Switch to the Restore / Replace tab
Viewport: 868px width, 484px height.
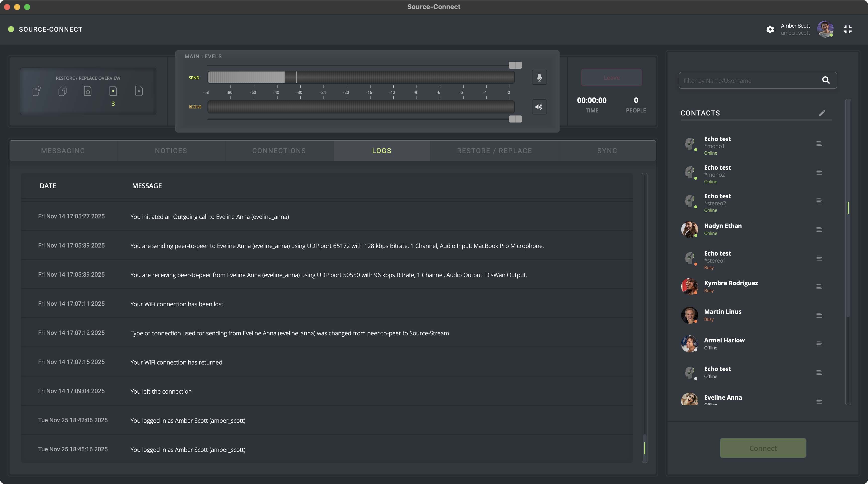click(x=494, y=151)
